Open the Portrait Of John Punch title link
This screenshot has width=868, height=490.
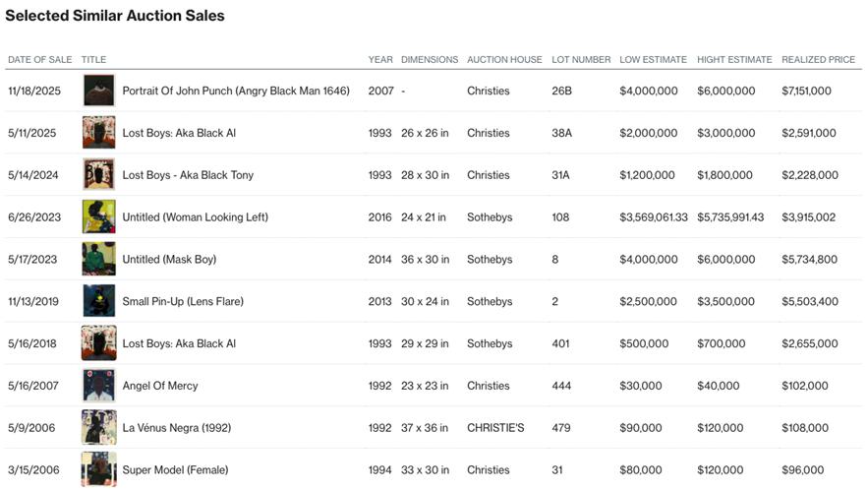point(235,92)
